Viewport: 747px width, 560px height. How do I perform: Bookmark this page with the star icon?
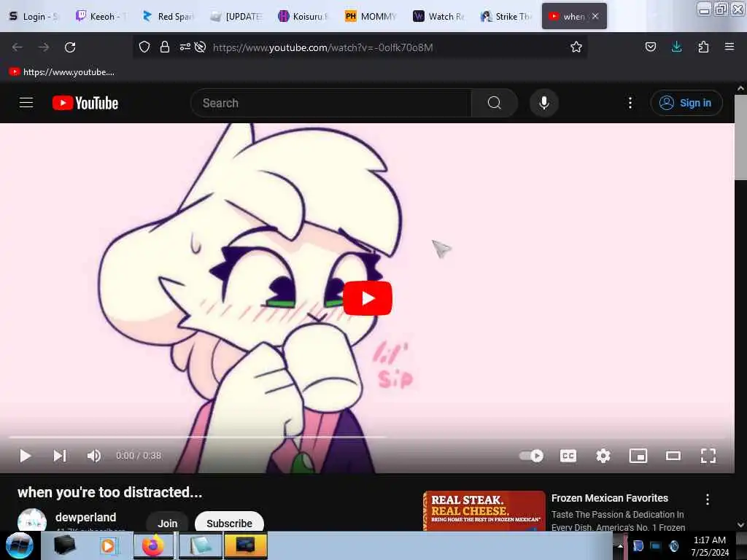click(x=576, y=47)
